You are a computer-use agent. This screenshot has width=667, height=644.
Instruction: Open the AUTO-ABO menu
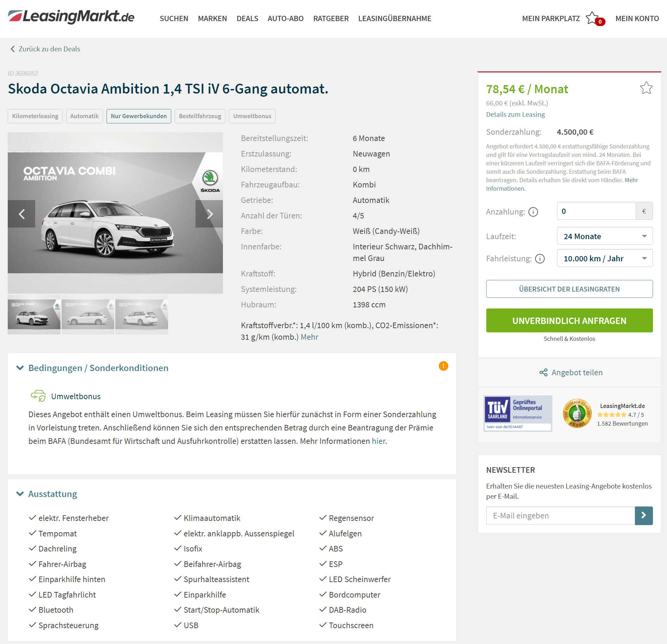coord(286,18)
